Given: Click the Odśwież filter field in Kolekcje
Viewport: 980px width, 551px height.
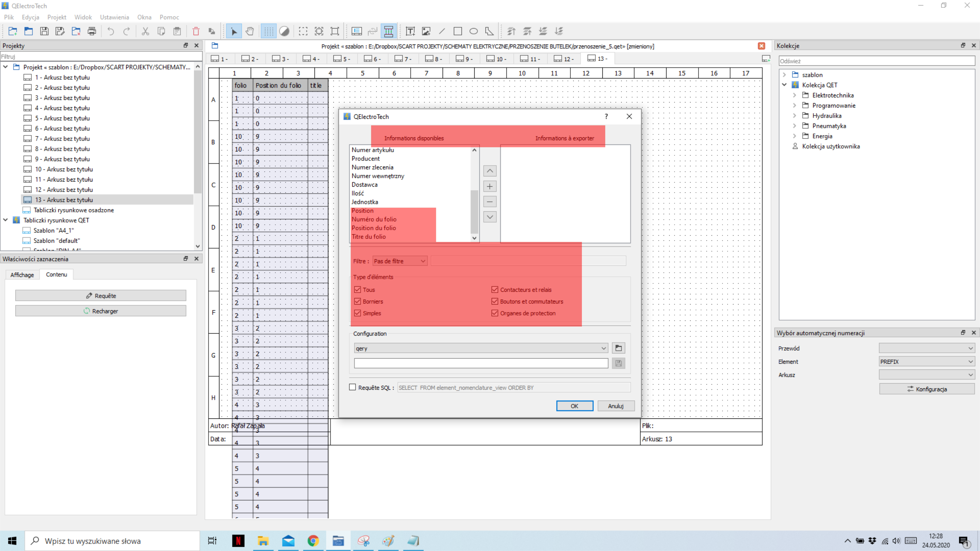Looking at the screenshot, I should click(877, 61).
